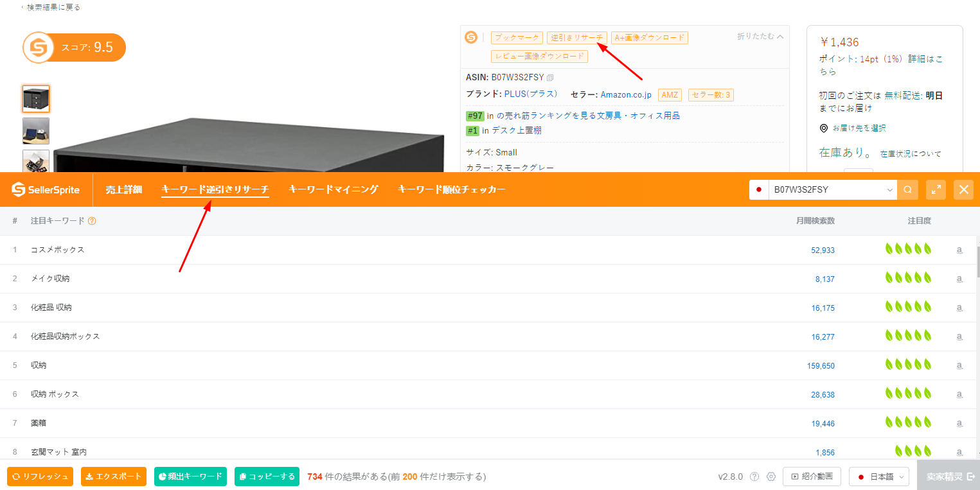Click the AMZ tag
The width and height of the screenshot is (980, 490).
670,95
